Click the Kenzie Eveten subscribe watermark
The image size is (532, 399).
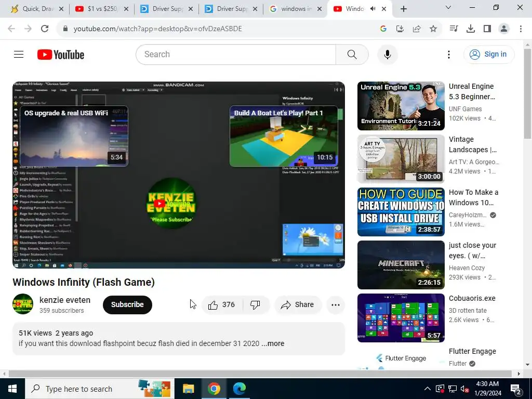point(171,203)
